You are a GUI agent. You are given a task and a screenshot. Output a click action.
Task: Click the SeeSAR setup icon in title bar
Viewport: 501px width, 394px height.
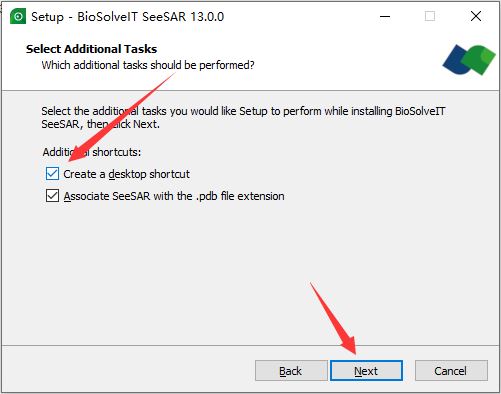point(18,16)
